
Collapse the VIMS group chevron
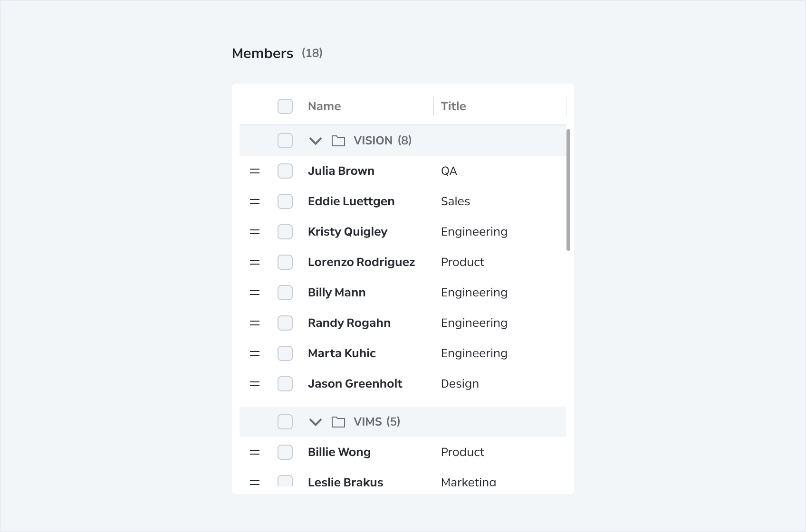click(x=316, y=422)
